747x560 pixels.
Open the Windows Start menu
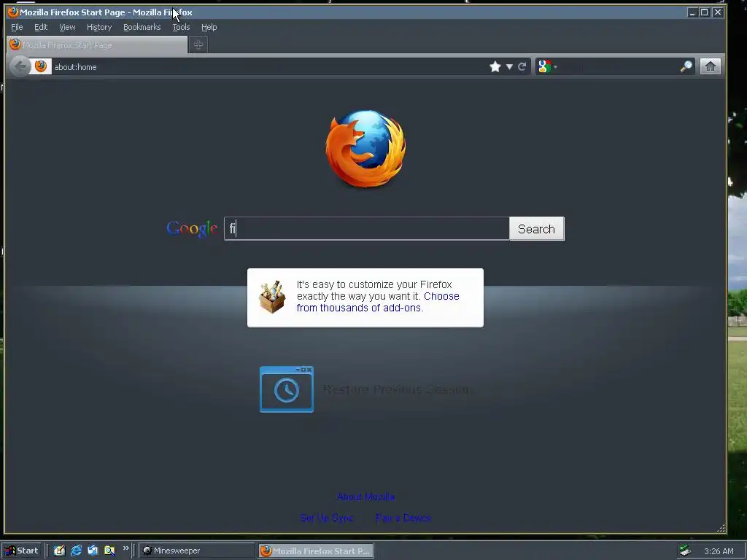point(21,551)
